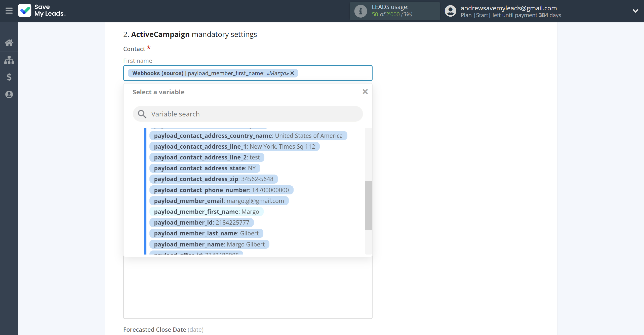This screenshot has height=335, width=644.
Task: Open profile icon in sidebar
Action: click(9, 94)
